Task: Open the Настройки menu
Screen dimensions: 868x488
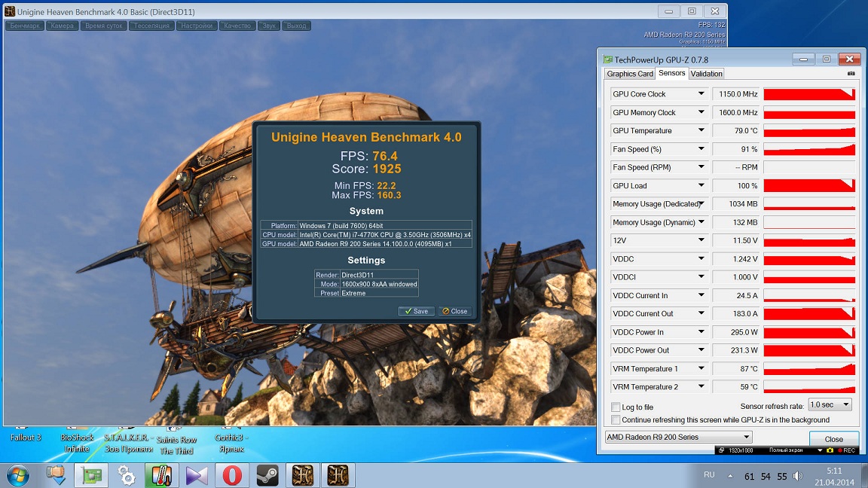Action: tap(197, 26)
